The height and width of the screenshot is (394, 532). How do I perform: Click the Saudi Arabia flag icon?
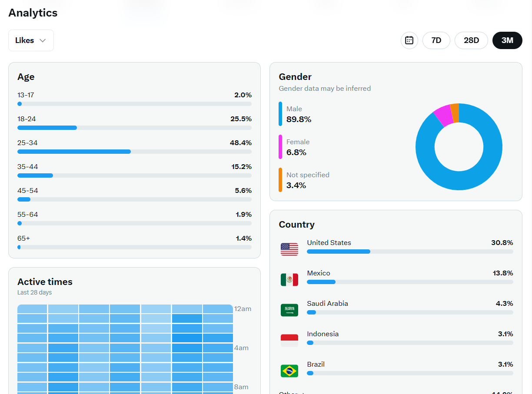coord(289,310)
